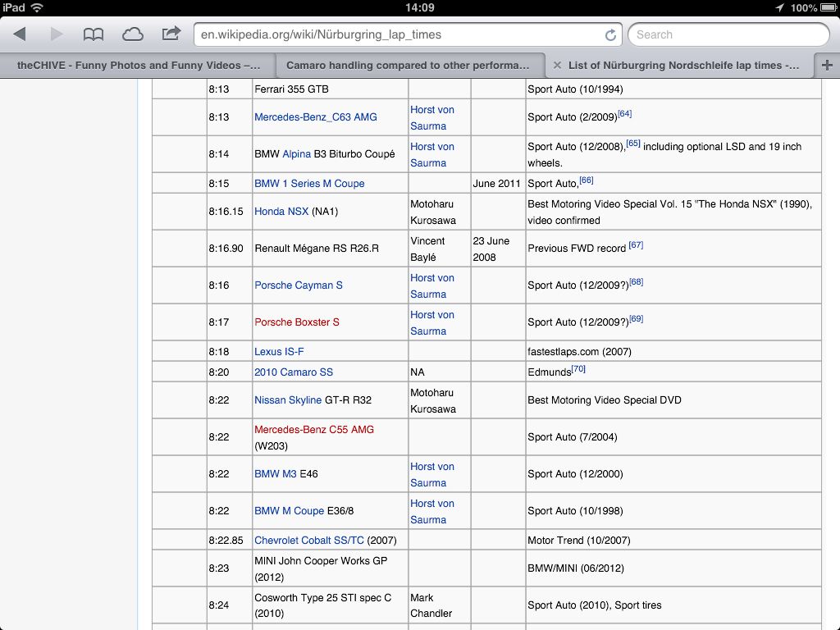Image resolution: width=840 pixels, height=630 pixels.
Task: Tap the Safari forward arrow
Action: click(57, 34)
